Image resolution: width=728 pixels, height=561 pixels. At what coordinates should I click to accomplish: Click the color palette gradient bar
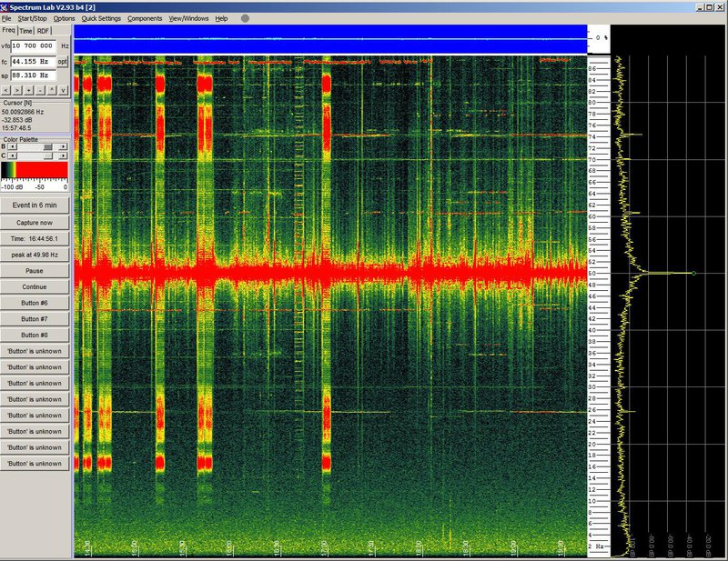click(x=35, y=170)
